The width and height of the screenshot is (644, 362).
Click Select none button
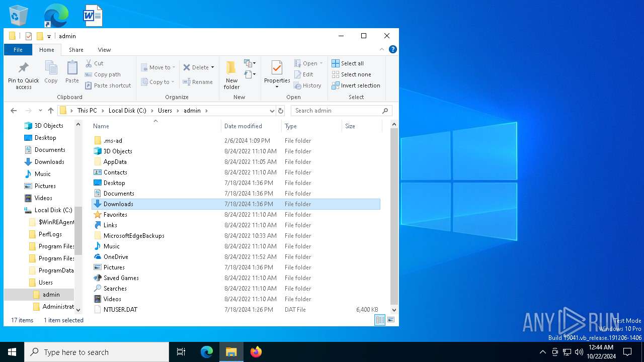tap(351, 74)
